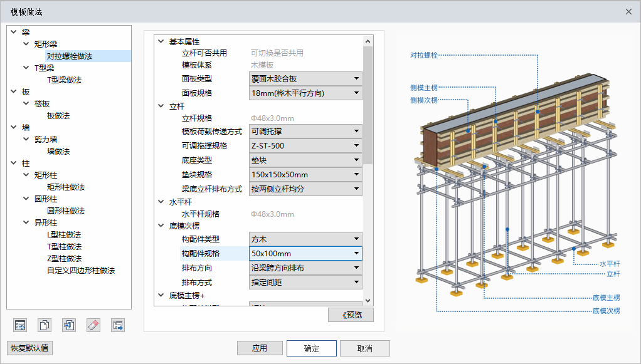Click the 对拉螺栓 label in the preview

(x=424, y=55)
